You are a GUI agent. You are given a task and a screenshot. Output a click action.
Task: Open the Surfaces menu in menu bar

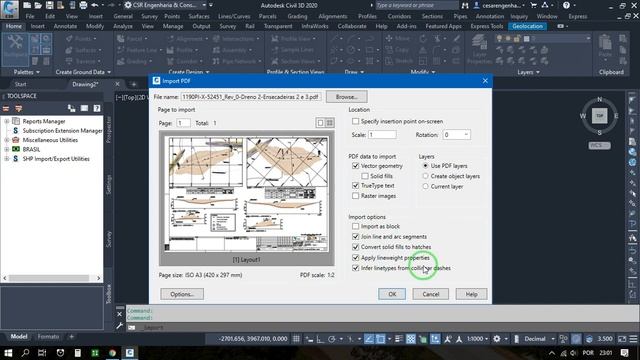[x=199, y=16]
